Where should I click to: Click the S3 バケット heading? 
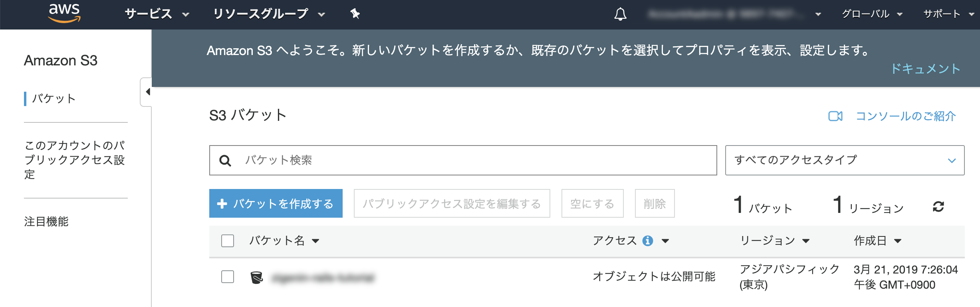[x=248, y=115]
